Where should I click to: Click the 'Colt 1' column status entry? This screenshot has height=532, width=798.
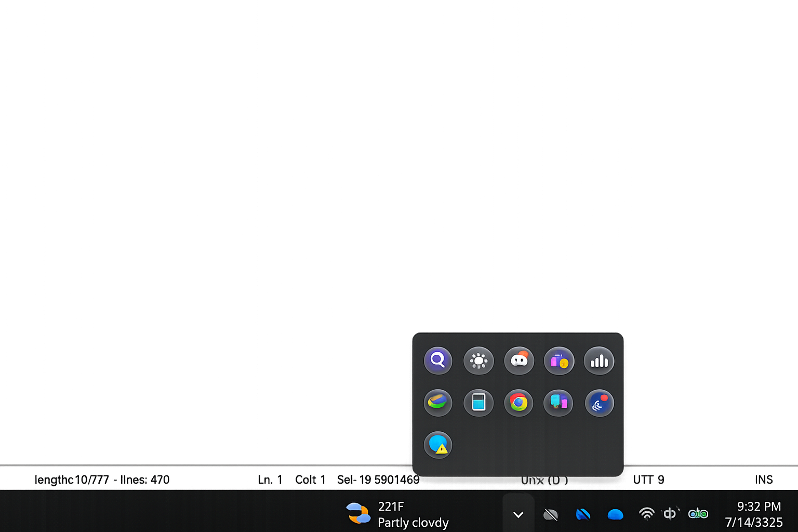pos(310,480)
